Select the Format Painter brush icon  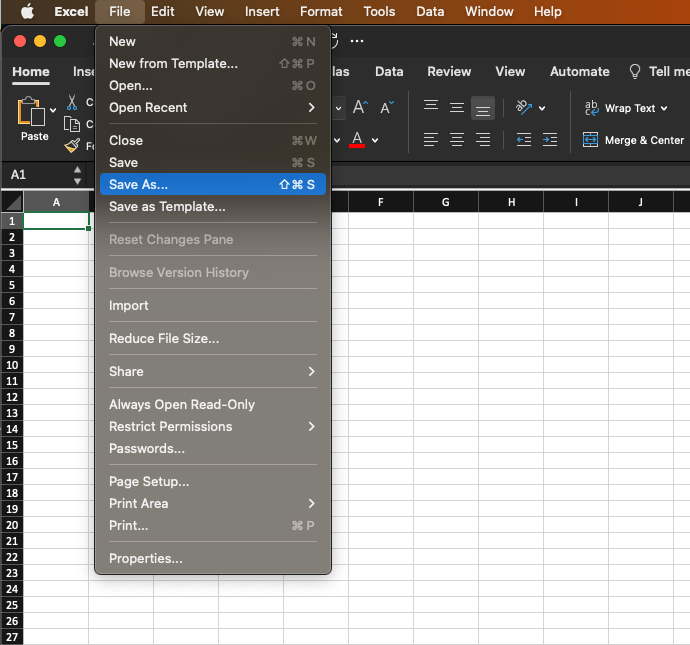pyautogui.click(x=72, y=145)
